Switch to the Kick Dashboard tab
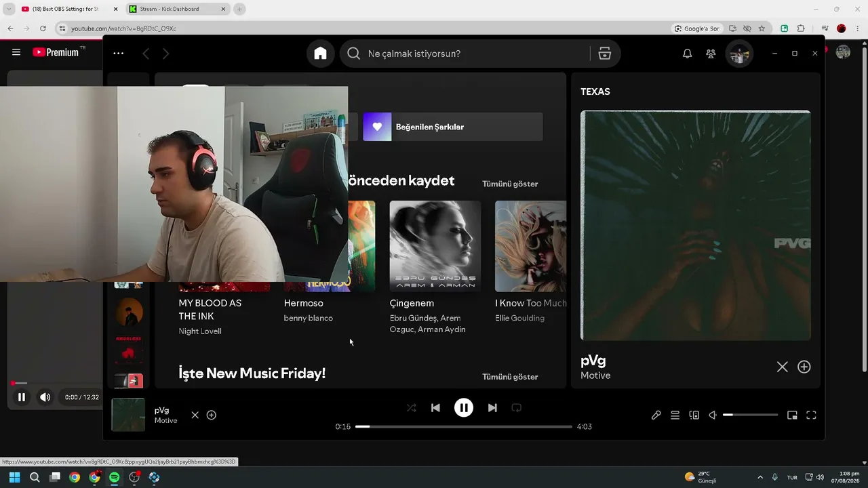868x488 pixels. [177, 9]
